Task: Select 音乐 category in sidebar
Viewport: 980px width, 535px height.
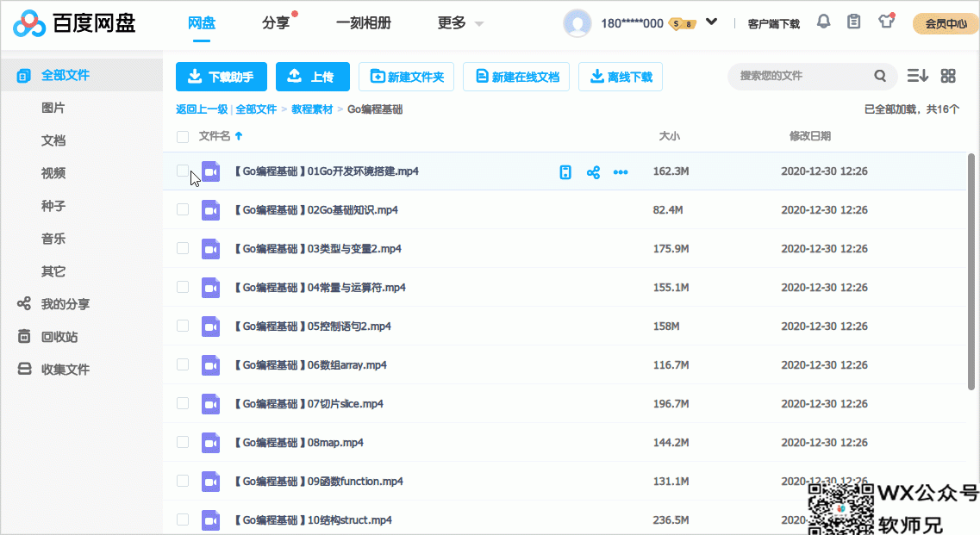Action: [53, 238]
